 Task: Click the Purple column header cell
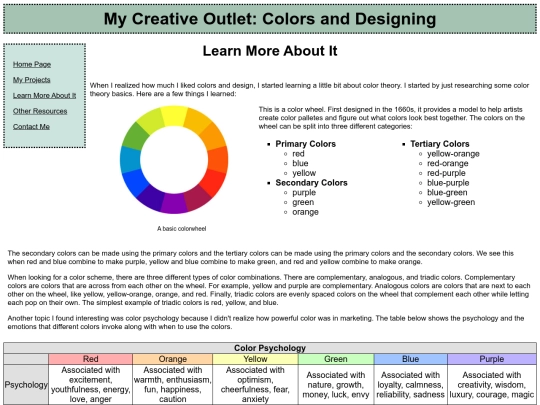(492, 359)
